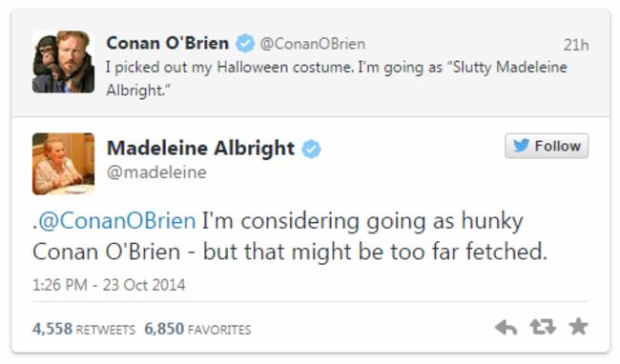View the 4,558 retweets list

coord(84,329)
